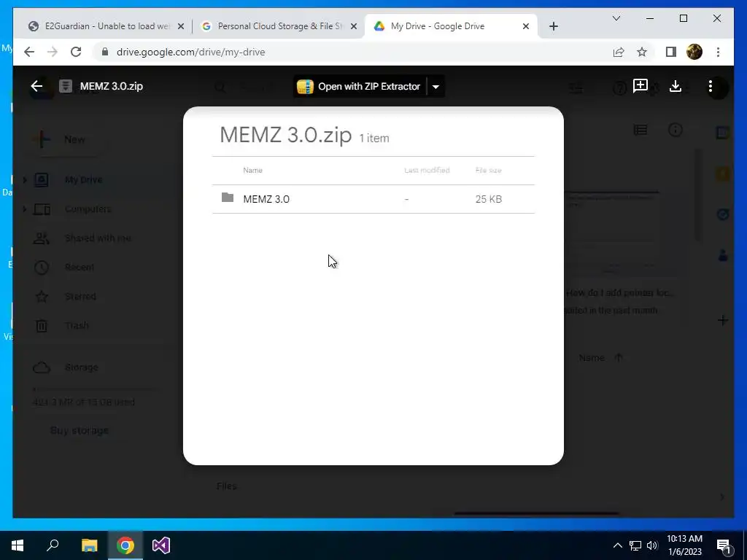Select the My Drive - Google Drive tab
This screenshot has height=560, width=747.
coord(438,26)
